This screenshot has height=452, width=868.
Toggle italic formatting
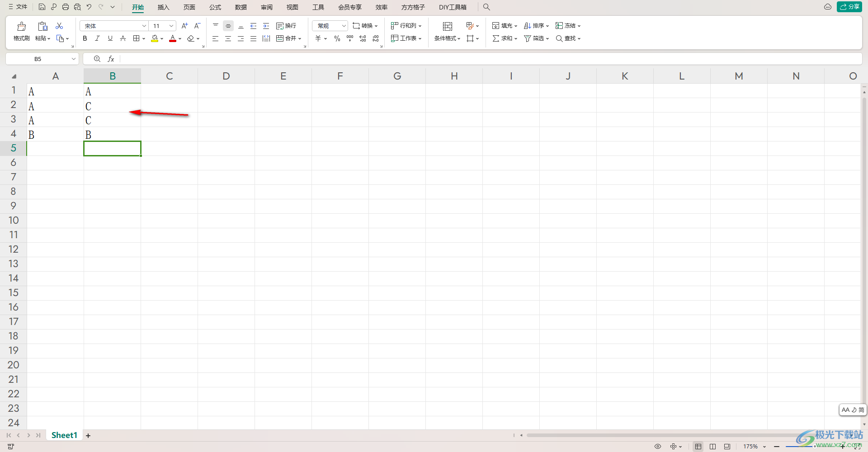[97, 38]
